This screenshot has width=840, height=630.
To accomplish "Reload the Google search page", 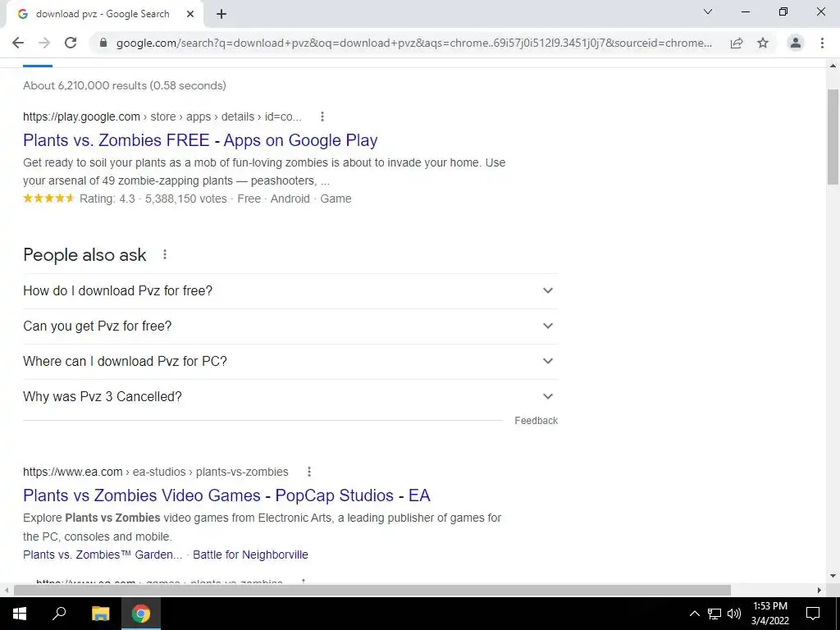I will click(x=71, y=43).
